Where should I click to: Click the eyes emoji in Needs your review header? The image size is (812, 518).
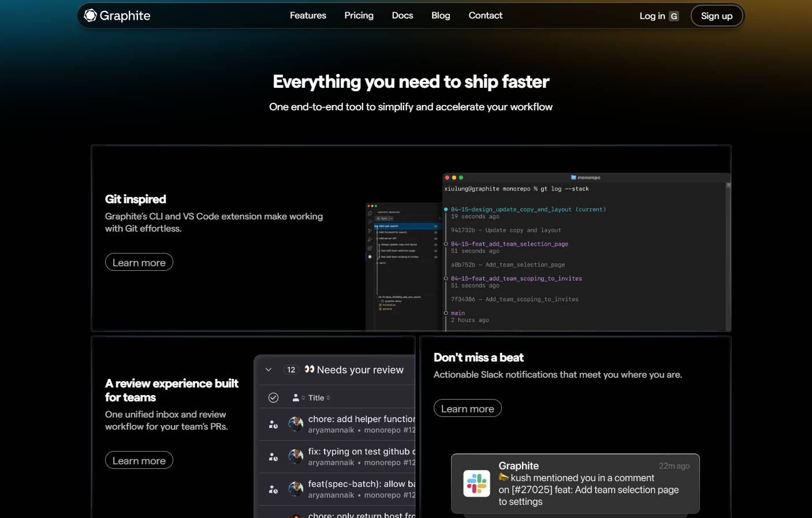pos(309,370)
